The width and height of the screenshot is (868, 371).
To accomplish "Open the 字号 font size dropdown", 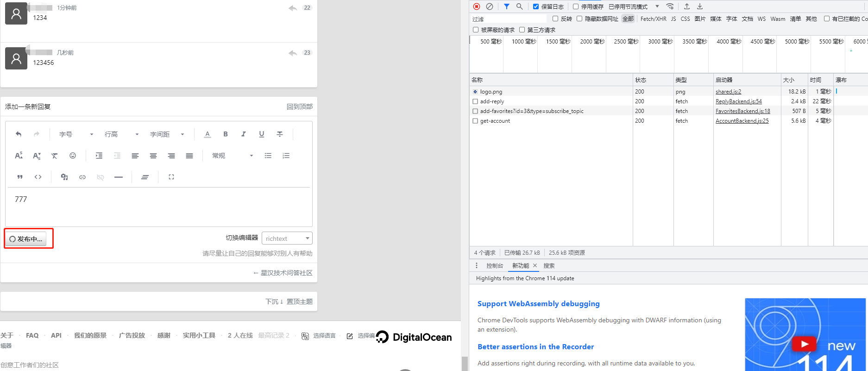I will (x=76, y=134).
